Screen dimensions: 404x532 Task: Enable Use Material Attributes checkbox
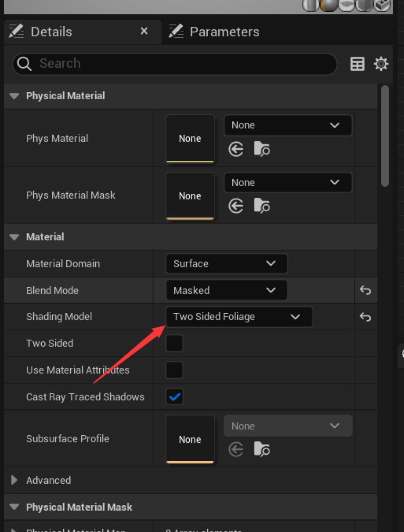tap(174, 370)
